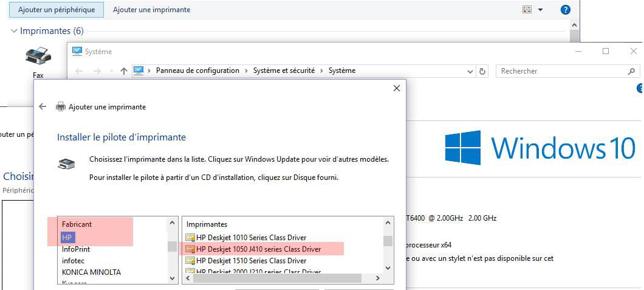The image size is (644, 290).
Task: Click the search magnifier icon
Action: tap(631, 71)
